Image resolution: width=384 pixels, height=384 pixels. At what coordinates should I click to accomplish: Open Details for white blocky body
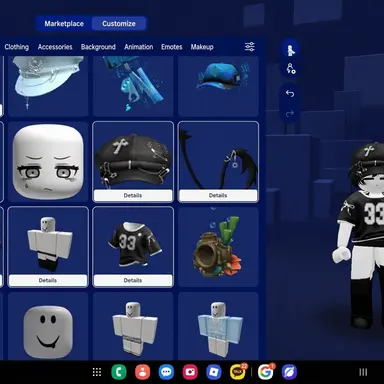pyautogui.click(x=48, y=281)
